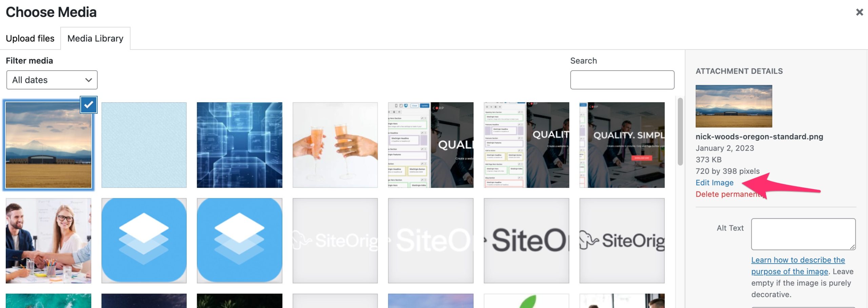Select the champagne glasses toast thumbnail
The width and height of the screenshot is (868, 308).
pyautogui.click(x=335, y=145)
